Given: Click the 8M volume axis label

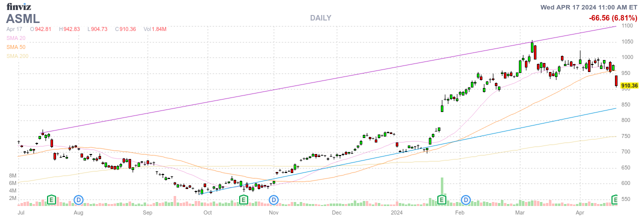Looking at the screenshot, I should (x=13, y=175).
